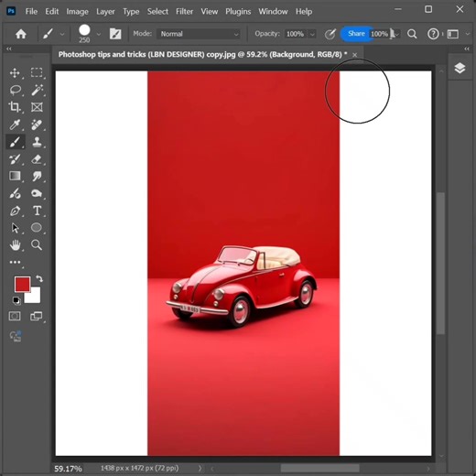Toggle pressure for opacity button

[330, 34]
